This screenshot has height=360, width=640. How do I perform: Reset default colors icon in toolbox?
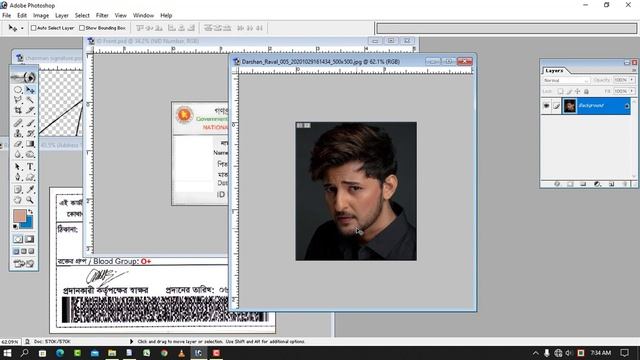pos(16,227)
